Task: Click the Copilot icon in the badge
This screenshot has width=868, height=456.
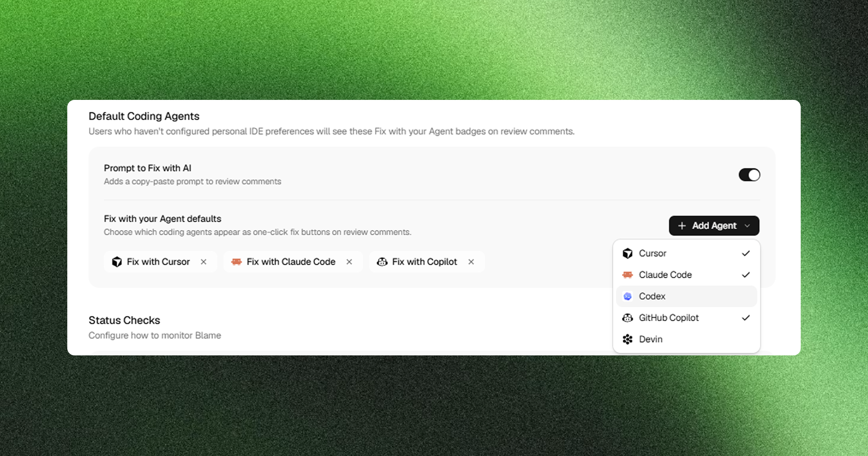Action: (x=382, y=262)
